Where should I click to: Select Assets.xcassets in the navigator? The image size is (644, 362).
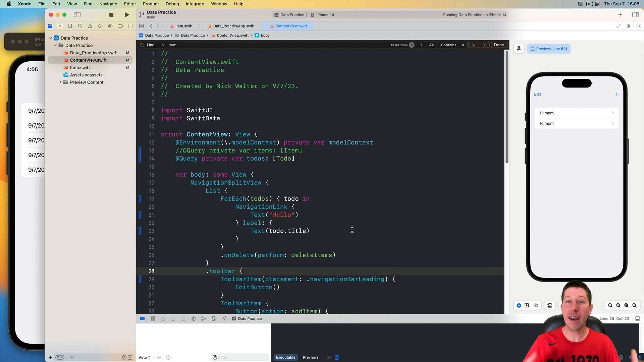(x=83, y=75)
